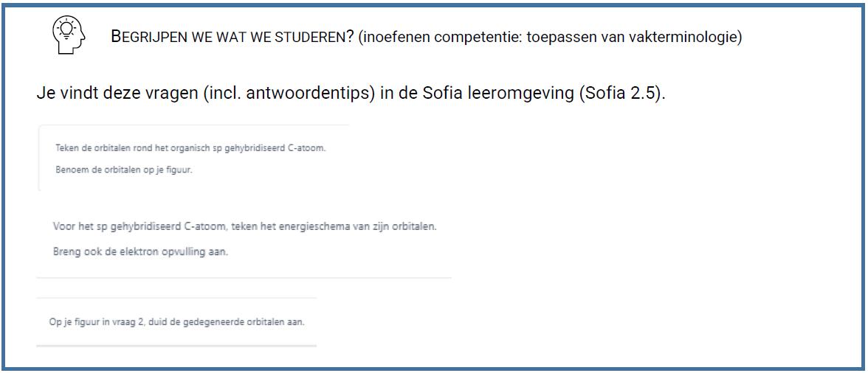868x373 pixels.
Task: Select the question 'Teken de orbitalen rond...'
Action: point(190,147)
